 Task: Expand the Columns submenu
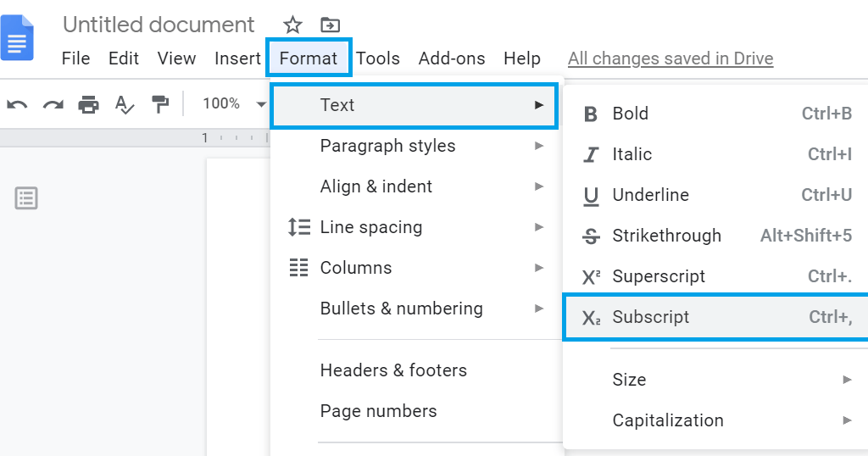[x=416, y=268]
